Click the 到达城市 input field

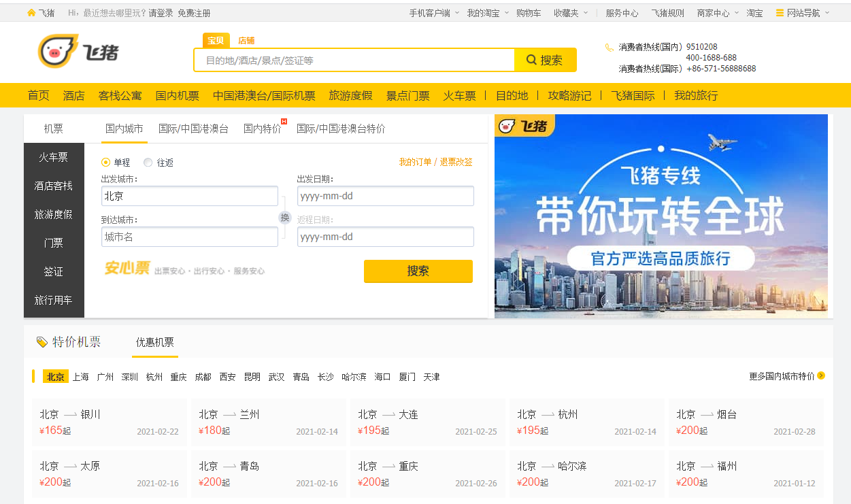tap(190, 237)
